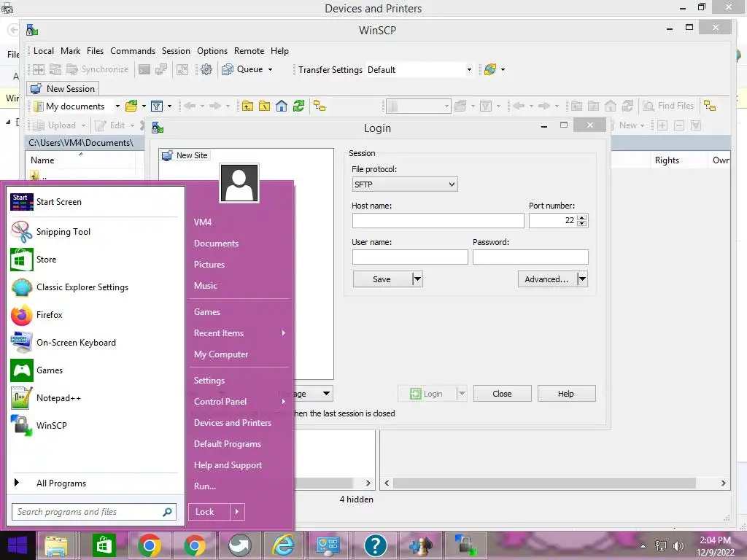Click the Queue icon in WinSCP toolbar

tap(228, 69)
